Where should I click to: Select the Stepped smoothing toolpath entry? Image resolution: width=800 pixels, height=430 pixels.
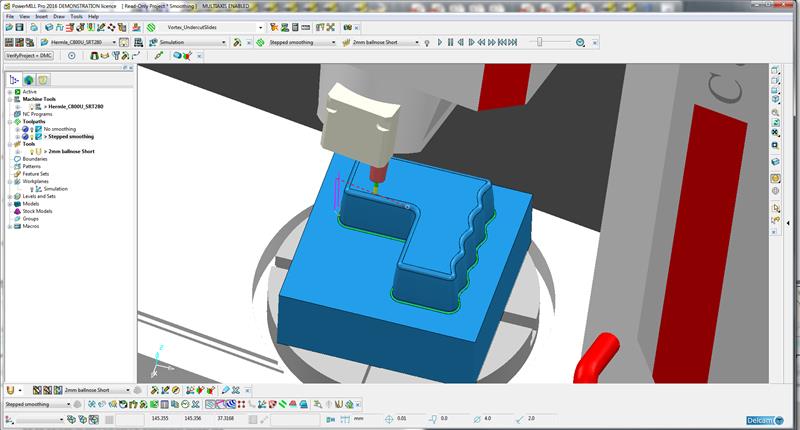[x=71, y=137]
